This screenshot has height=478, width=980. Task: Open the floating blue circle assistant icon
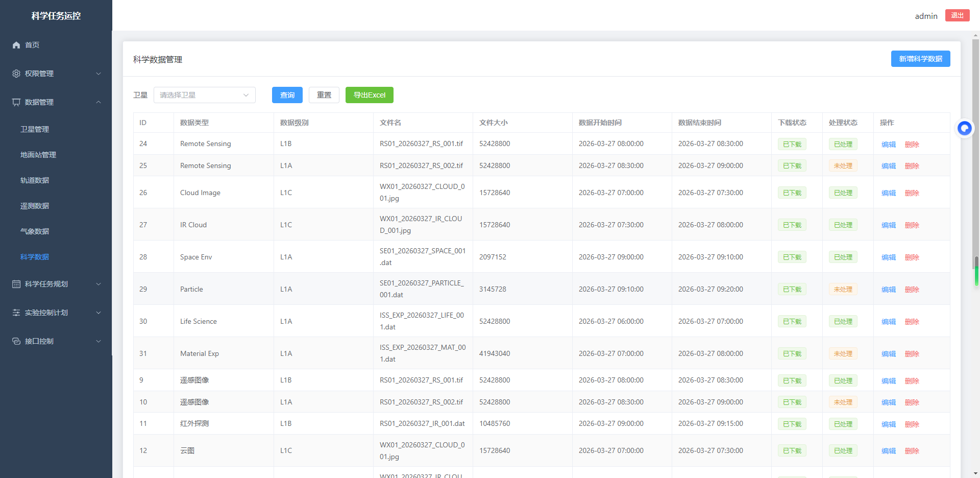pyautogui.click(x=964, y=128)
